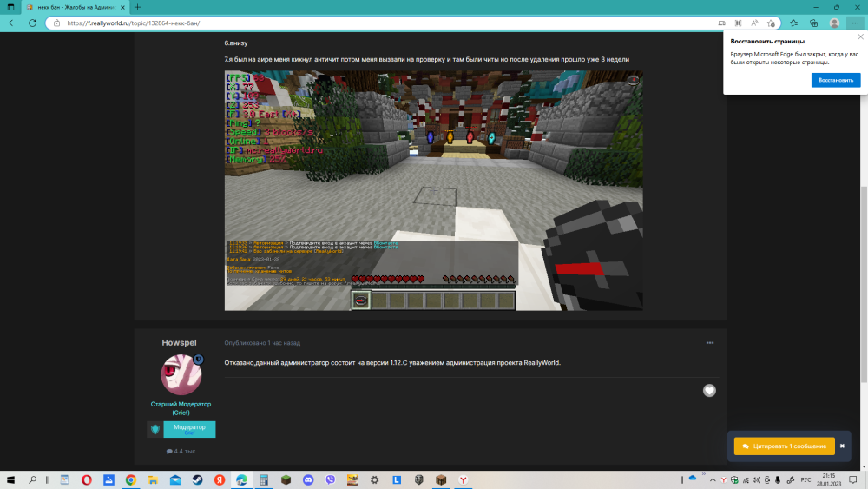Open Edge Settings and more menu
The image size is (868, 489).
point(855,23)
